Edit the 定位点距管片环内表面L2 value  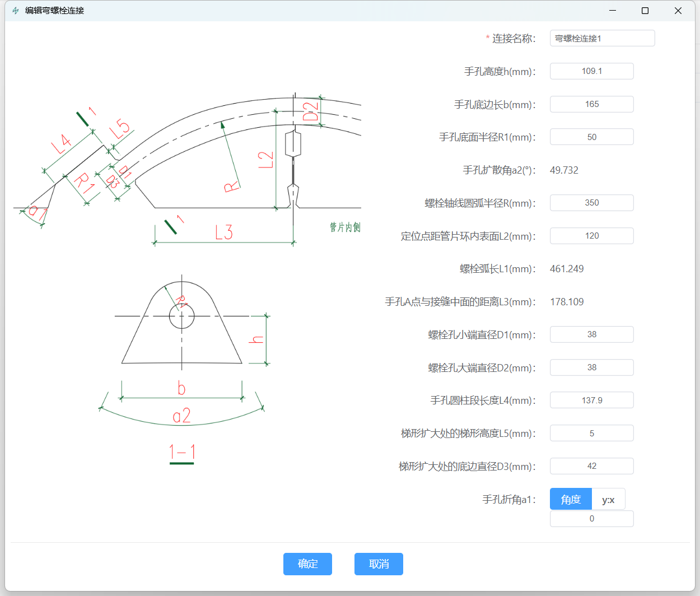click(591, 236)
